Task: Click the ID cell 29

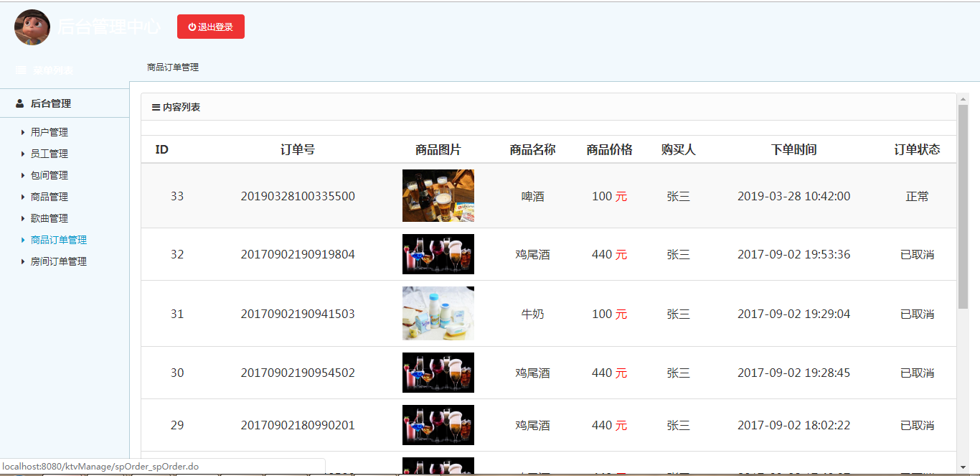Action: tap(177, 425)
